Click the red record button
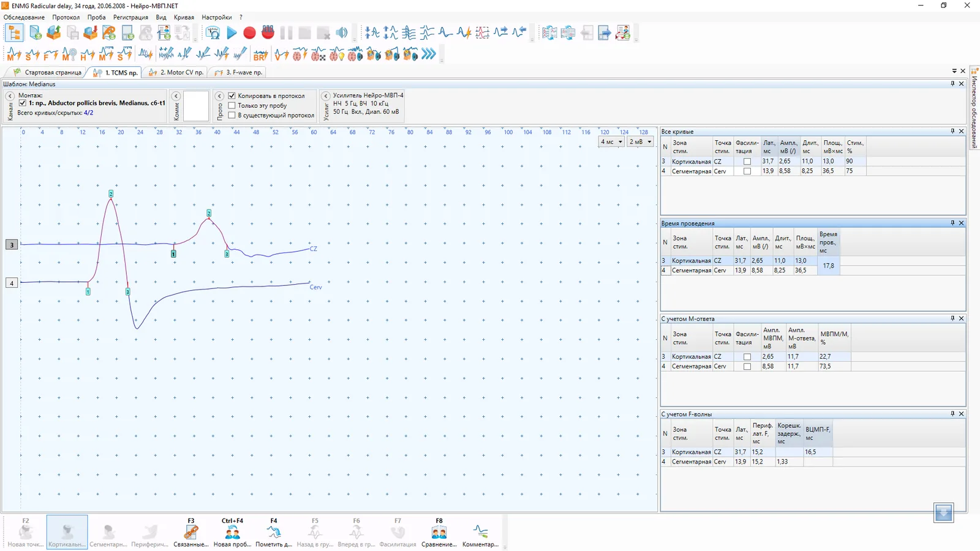The image size is (980, 551). click(249, 33)
